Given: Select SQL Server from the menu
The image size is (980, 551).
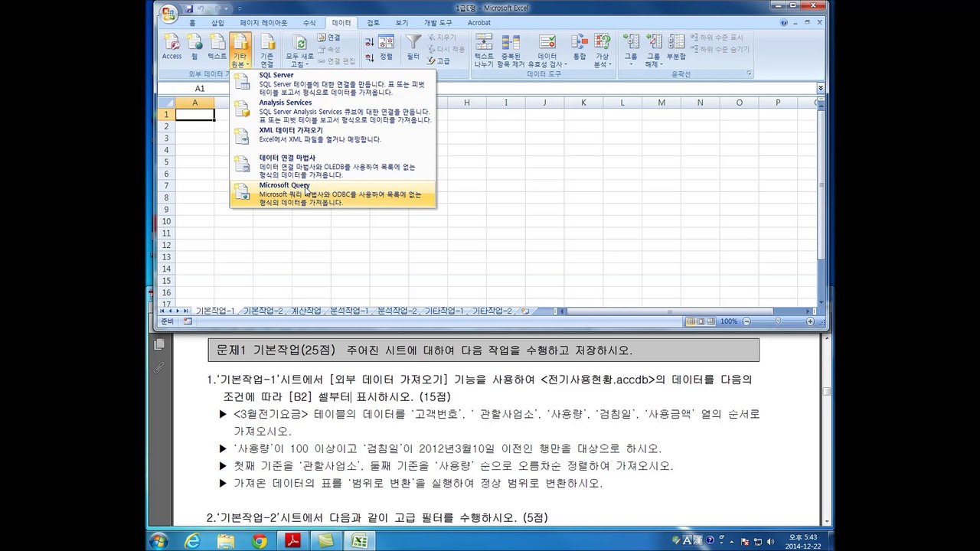Looking at the screenshot, I should coord(332,84).
